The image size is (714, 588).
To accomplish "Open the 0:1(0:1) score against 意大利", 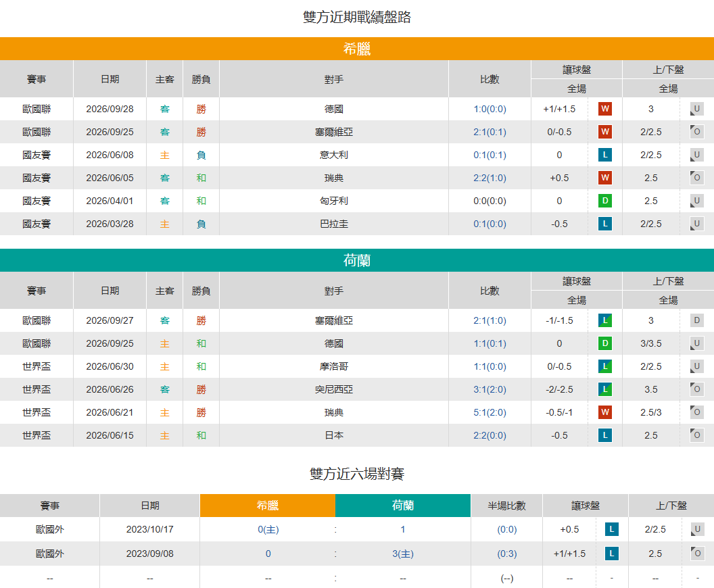I will pos(490,155).
